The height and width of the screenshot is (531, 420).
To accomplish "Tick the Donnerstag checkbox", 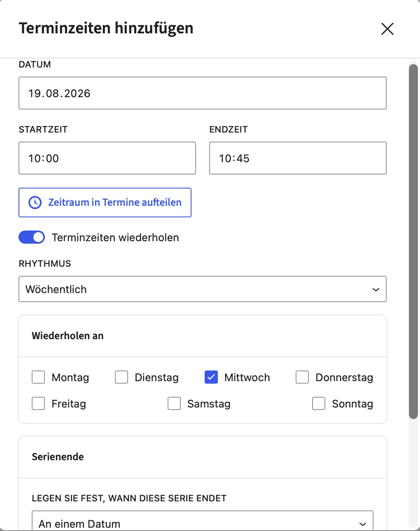I will [302, 377].
